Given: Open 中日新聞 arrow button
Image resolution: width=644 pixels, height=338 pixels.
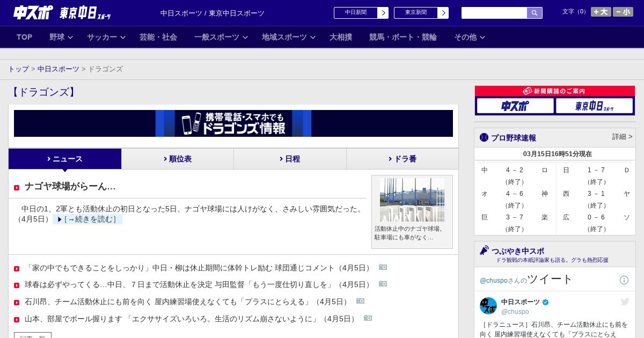Looking at the screenshot, I should coord(383,13).
